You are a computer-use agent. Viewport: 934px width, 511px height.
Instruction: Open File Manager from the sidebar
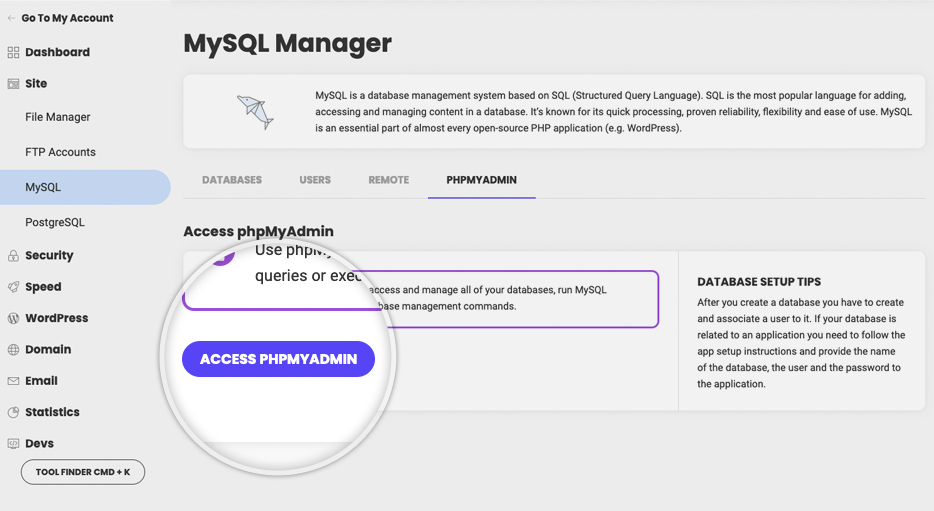58,117
